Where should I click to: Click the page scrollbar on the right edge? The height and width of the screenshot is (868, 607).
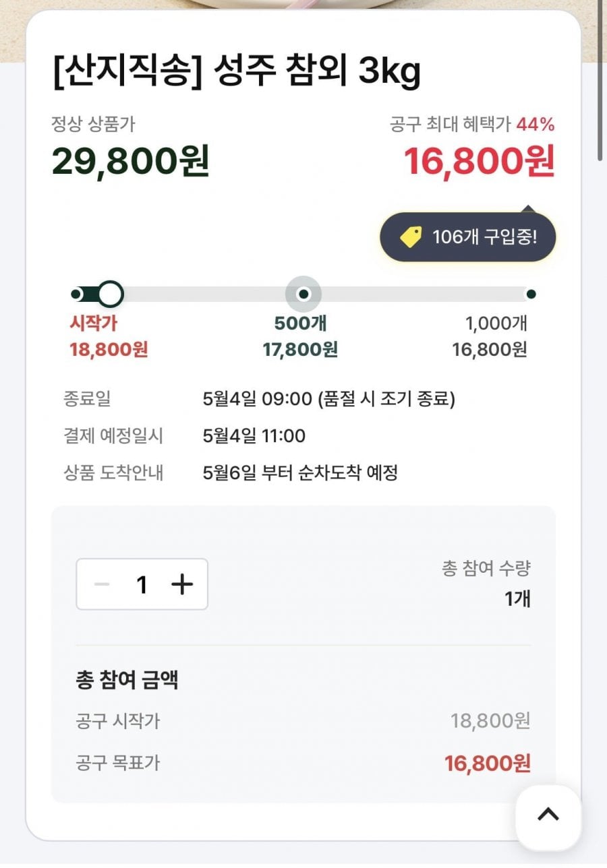coord(600,81)
